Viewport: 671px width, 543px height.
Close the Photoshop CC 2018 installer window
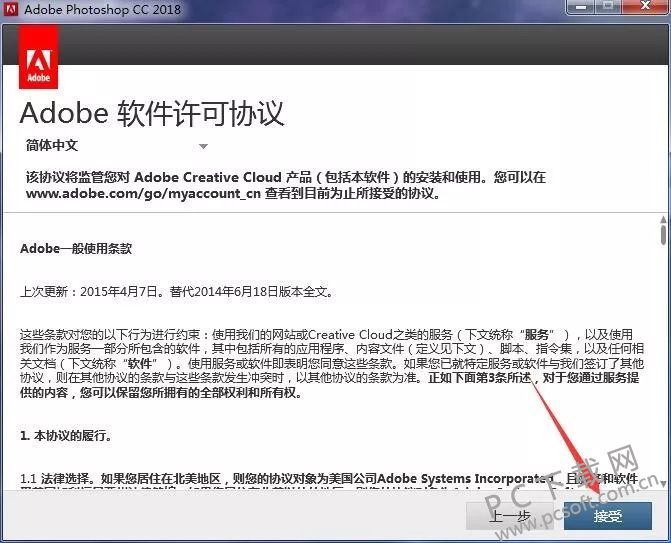pyautogui.click(x=646, y=6)
